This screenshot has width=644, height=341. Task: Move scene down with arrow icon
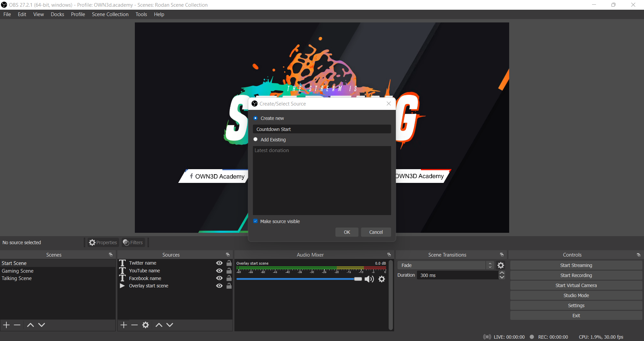click(42, 325)
